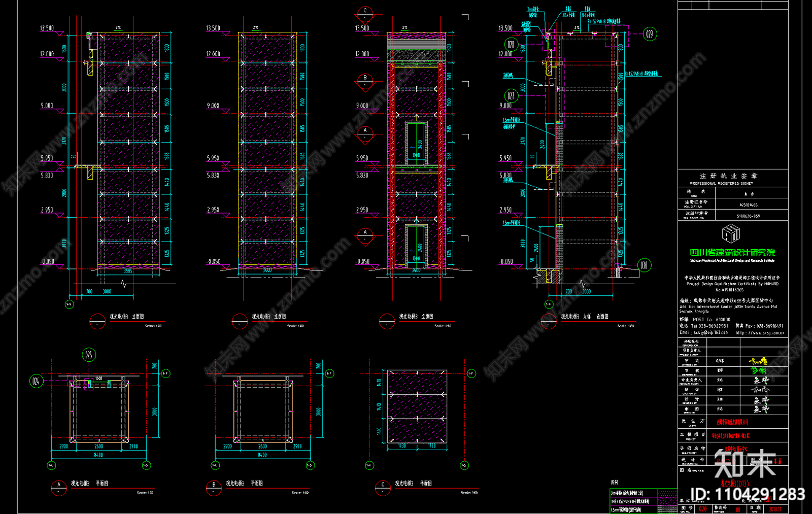
Task: Click the 工程项目 project name in red
Action: (x=730, y=435)
